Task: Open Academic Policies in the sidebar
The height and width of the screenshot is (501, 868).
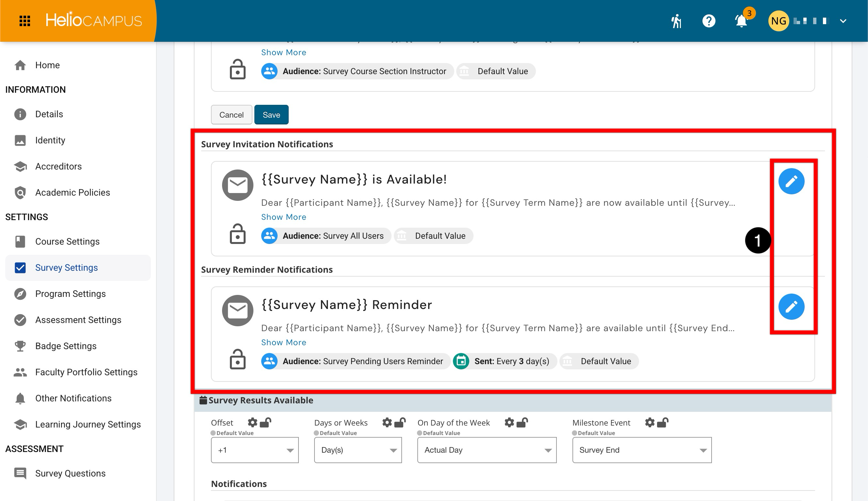Action: 78,193
